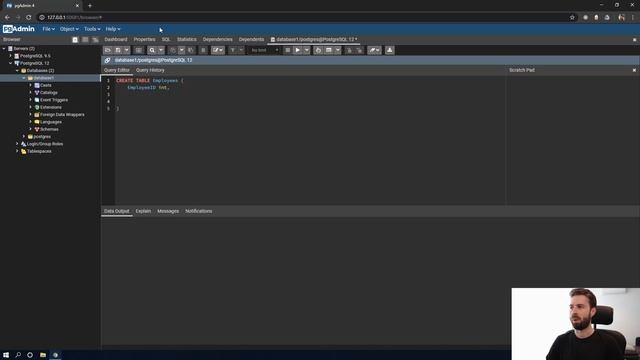640x360 pixels.
Task: Click the Filtered Rows icon in Browser header
Action: coord(96,40)
